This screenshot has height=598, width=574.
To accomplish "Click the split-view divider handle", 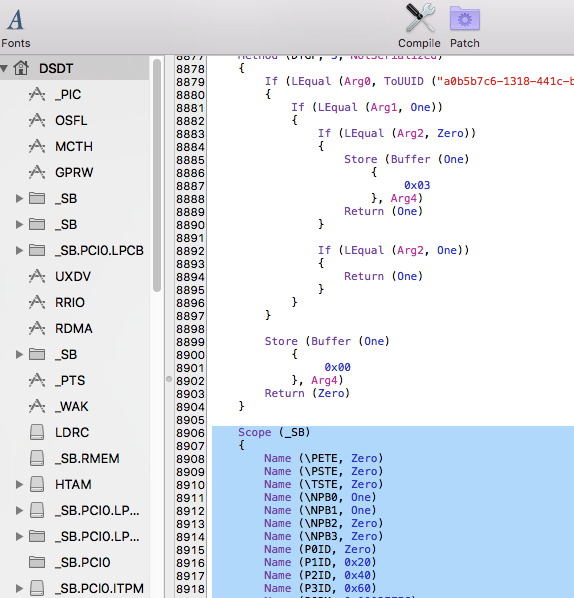I will click(169, 379).
